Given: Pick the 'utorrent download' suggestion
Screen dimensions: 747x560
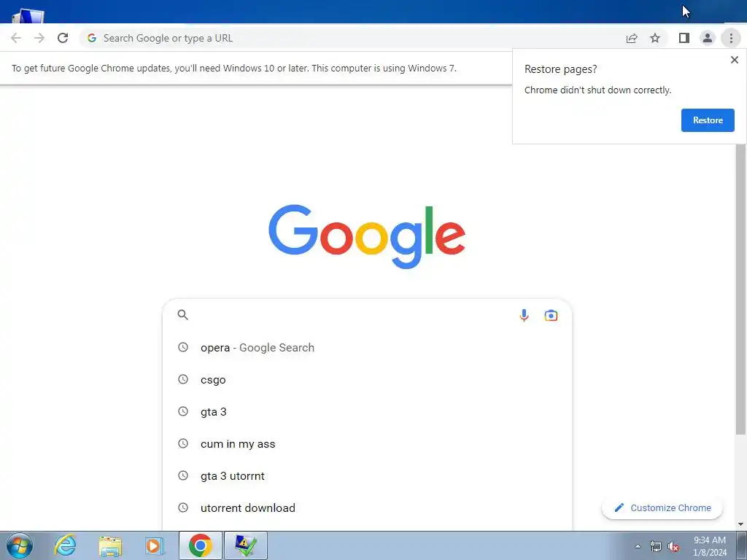Looking at the screenshot, I should click(367, 507).
